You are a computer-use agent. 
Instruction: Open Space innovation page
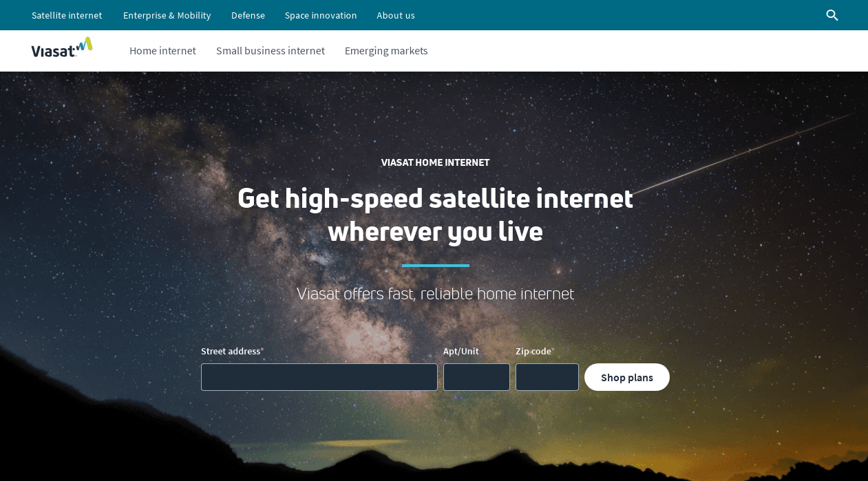[321, 15]
